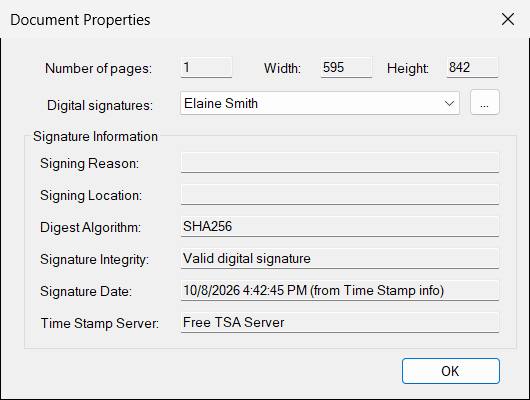Click the empty Signing Reason field
530x400 pixels.
click(340, 162)
